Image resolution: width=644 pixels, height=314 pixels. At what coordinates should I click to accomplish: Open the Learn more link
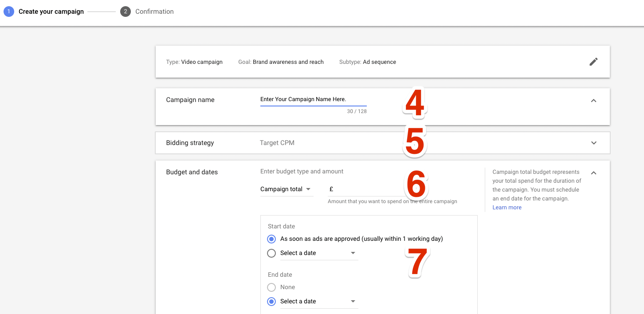[x=507, y=208]
